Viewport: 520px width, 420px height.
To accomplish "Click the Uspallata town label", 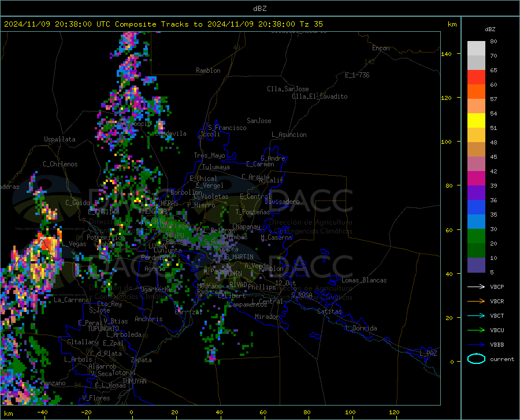I will 60,139.
